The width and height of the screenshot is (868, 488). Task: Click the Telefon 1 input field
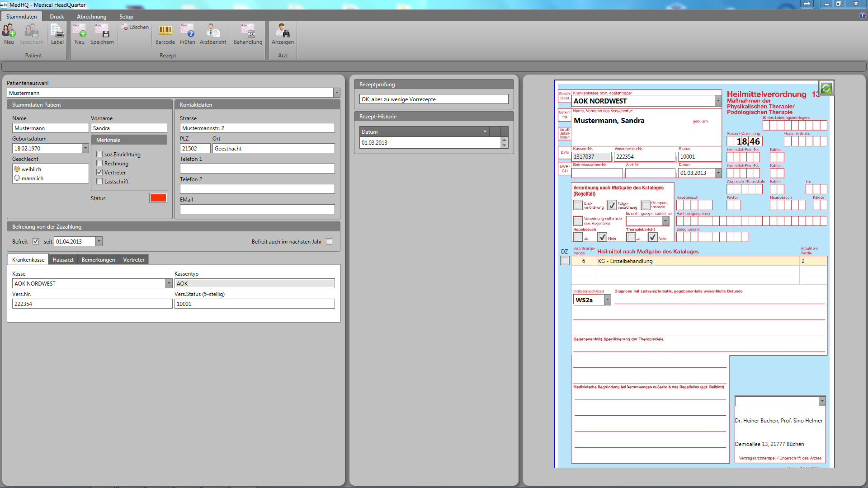257,169
